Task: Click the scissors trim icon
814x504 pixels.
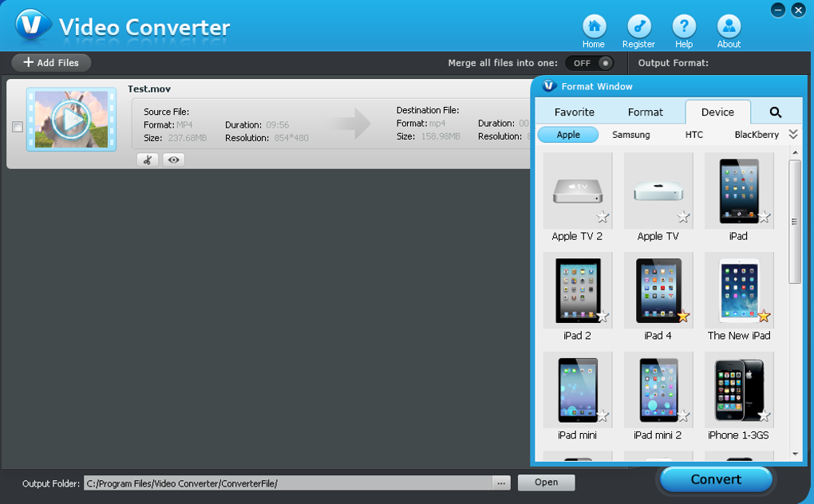Action: coord(147,160)
